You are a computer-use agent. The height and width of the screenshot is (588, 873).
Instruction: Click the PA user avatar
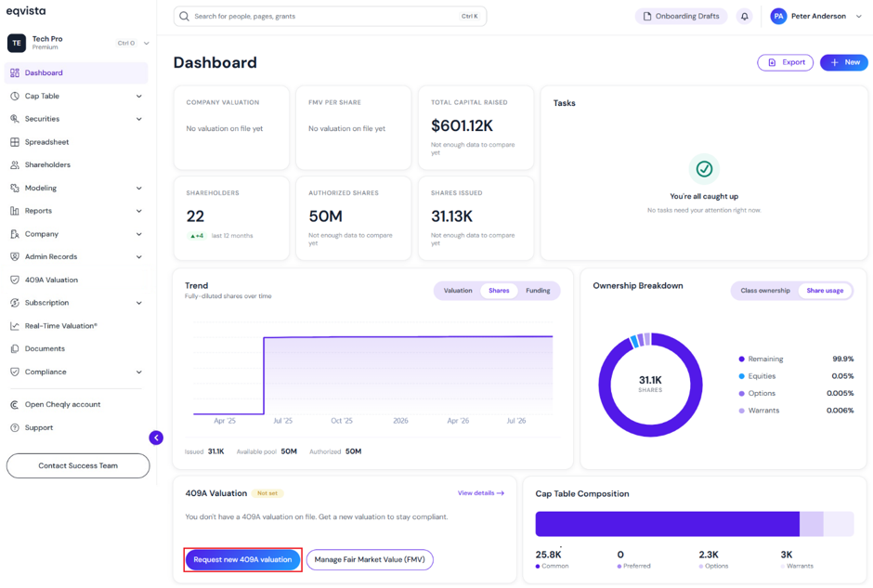[778, 16]
